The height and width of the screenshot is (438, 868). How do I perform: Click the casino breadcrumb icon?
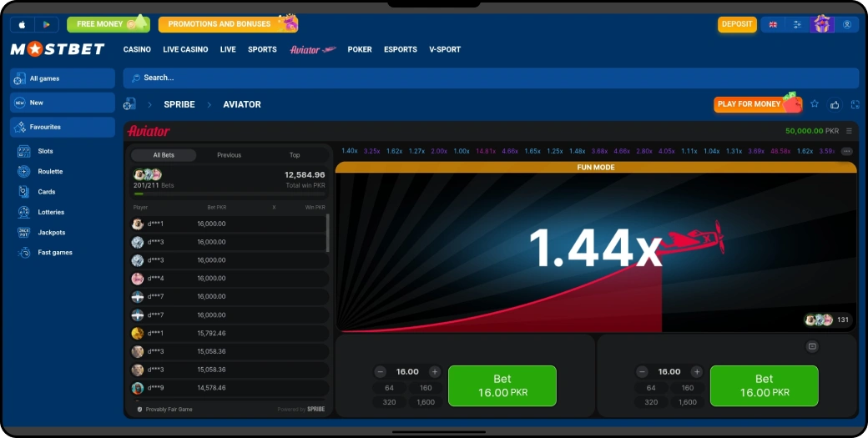(129, 104)
